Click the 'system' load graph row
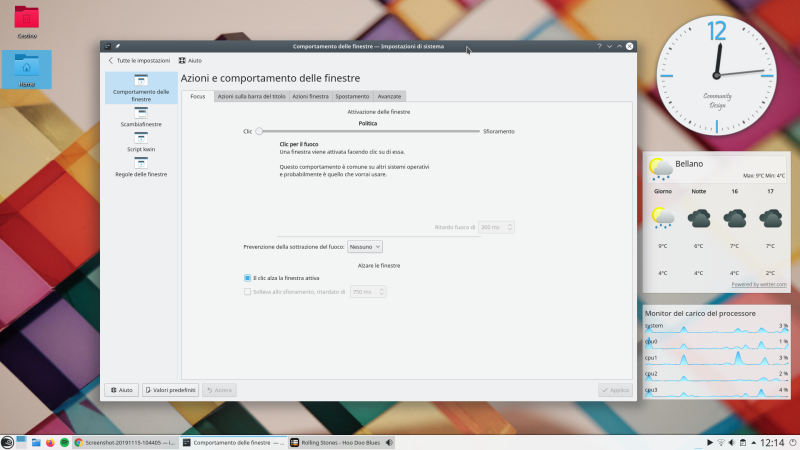The image size is (800, 450). coord(716,326)
